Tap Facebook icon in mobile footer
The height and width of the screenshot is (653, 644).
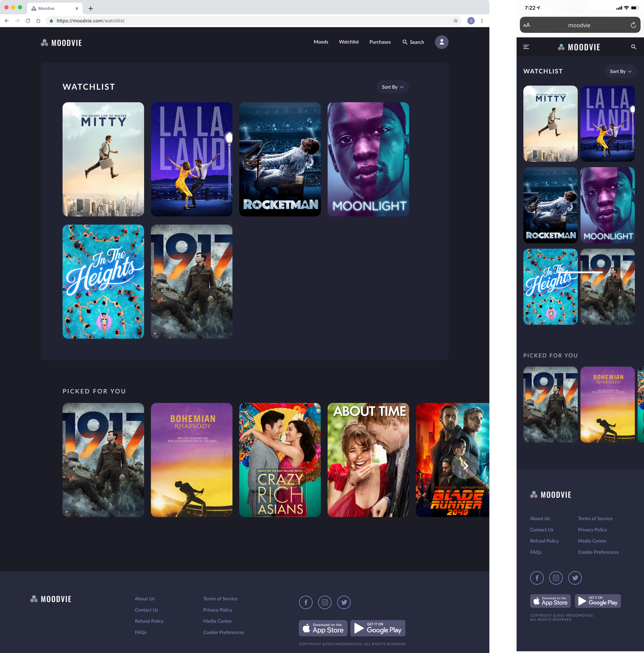[x=537, y=578]
